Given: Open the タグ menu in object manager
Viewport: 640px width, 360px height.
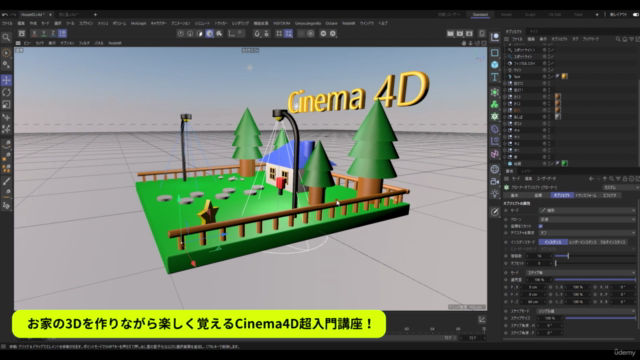Looking at the screenshot, I should click(575, 39).
